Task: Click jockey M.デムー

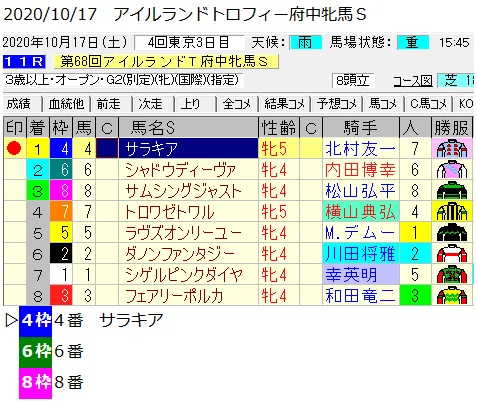Action: (361, 232)
